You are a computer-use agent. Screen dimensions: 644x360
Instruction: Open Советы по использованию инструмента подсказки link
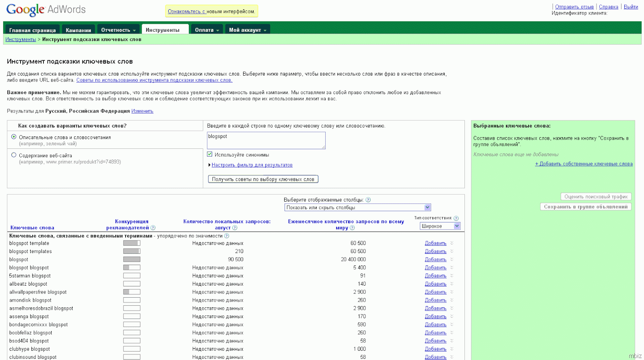(154, 80)
